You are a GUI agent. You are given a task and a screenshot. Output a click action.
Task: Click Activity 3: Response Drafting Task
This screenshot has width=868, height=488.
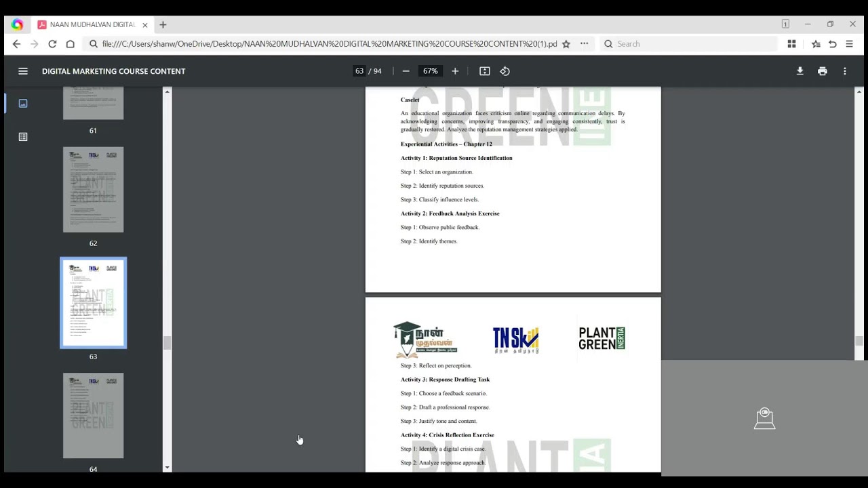point(445,380)
